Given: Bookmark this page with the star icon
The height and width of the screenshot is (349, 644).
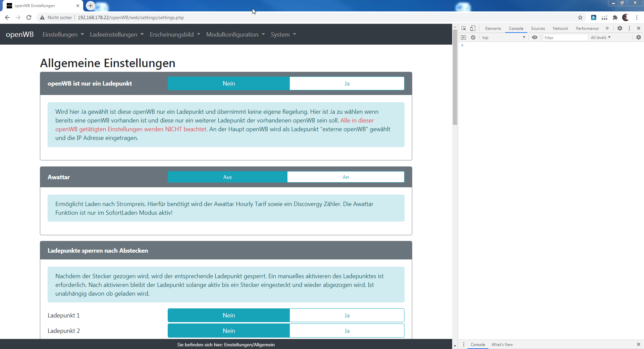Looking at the screenshot, I should tap(580, 17).
